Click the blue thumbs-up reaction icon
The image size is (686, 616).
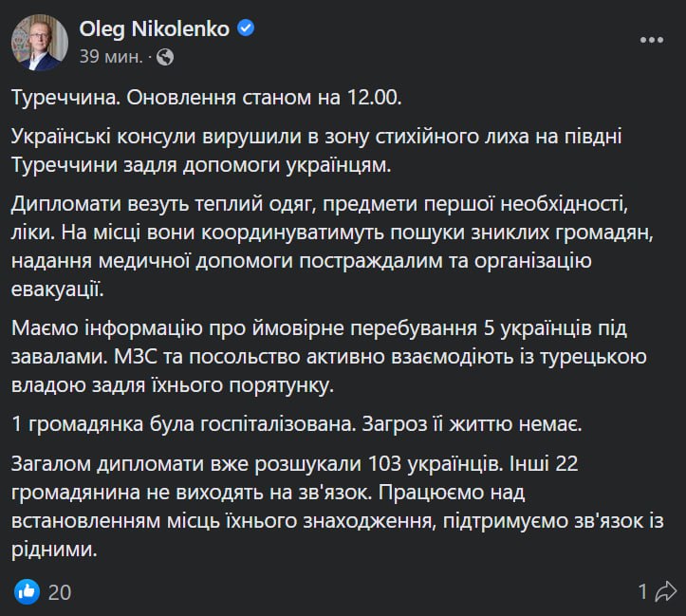(26, 591)
